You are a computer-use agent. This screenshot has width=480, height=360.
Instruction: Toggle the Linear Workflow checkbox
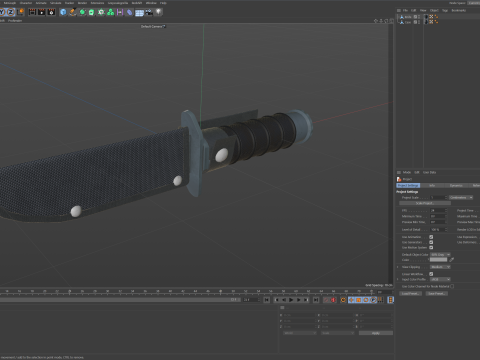431,274
